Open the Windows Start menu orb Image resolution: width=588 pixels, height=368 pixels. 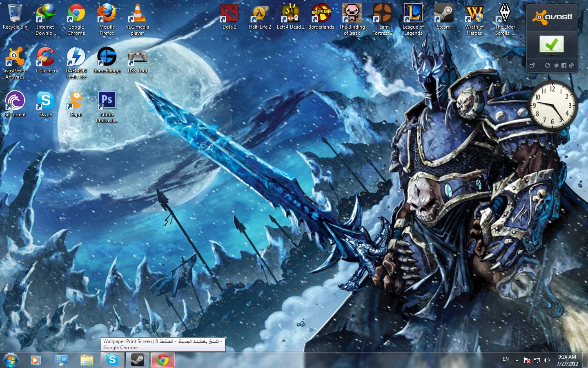pyautogui.click(x=11, y=360)
